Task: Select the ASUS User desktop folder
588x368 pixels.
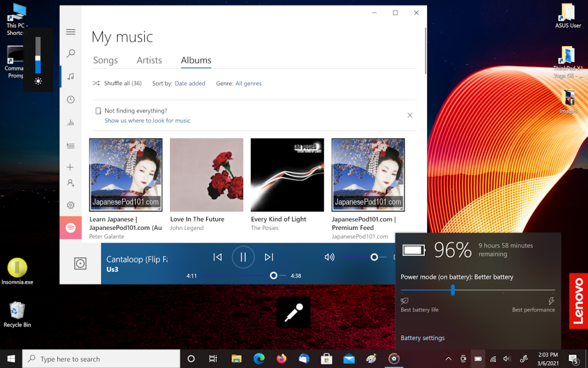Action: pos(568,16)
